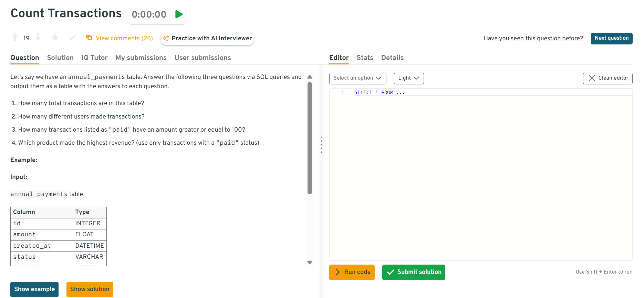Open the IQ Tutor tab
This screenshot has height=298, width=644.
tap(94, 58)
